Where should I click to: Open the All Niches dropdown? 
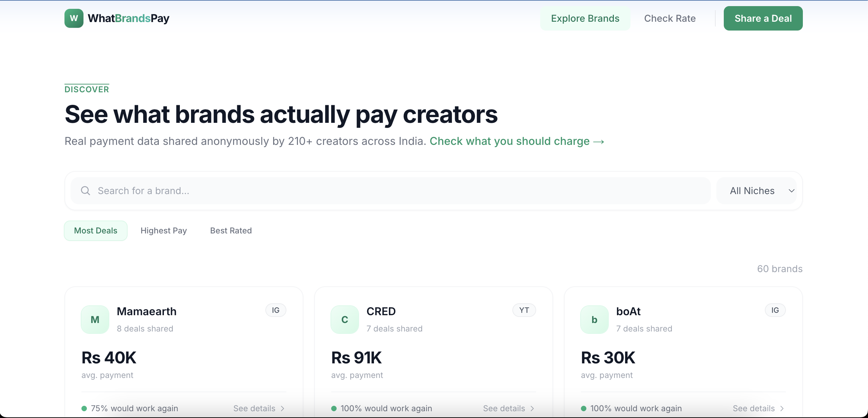click(x=756, y=190)
